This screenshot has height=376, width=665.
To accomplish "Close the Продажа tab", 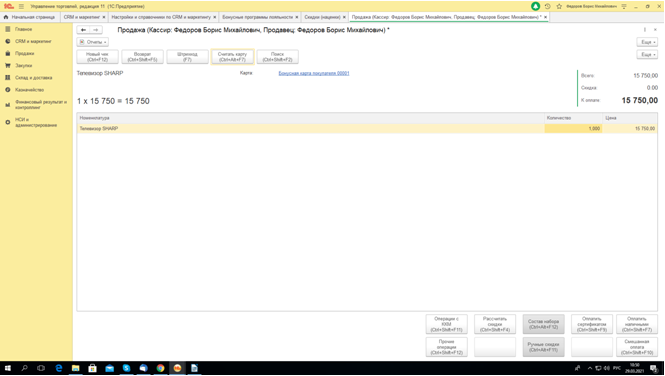I will [x=545, y=17].
